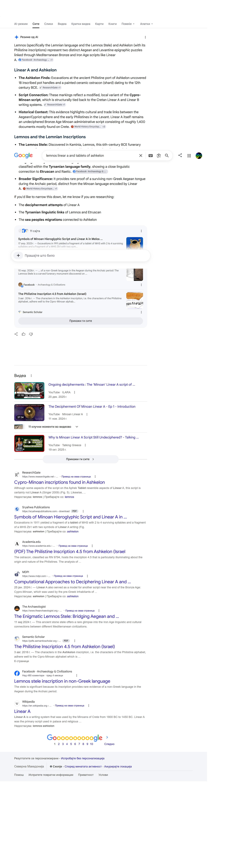Give the AI overview a thumbs down
Image resolution: width=230 pixels, height=868 pixels.
(31, 334)
